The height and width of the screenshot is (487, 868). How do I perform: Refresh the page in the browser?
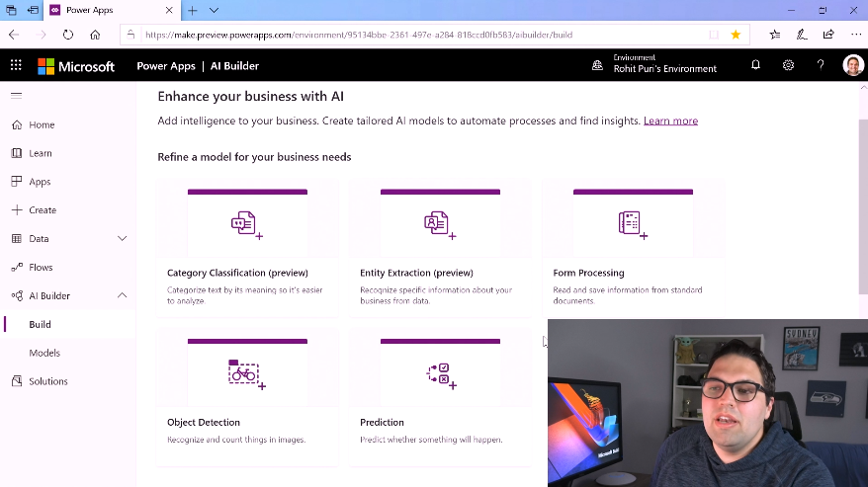coord(68,35)
